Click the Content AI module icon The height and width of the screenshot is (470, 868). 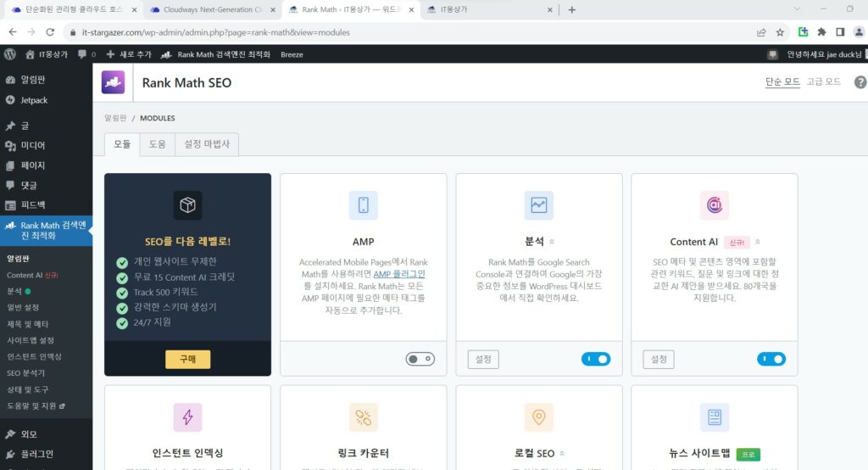(714, 205)
